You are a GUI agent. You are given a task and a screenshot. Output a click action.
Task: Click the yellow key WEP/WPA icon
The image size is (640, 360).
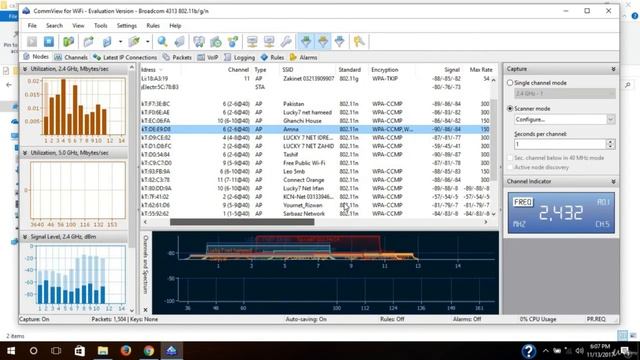359,41
